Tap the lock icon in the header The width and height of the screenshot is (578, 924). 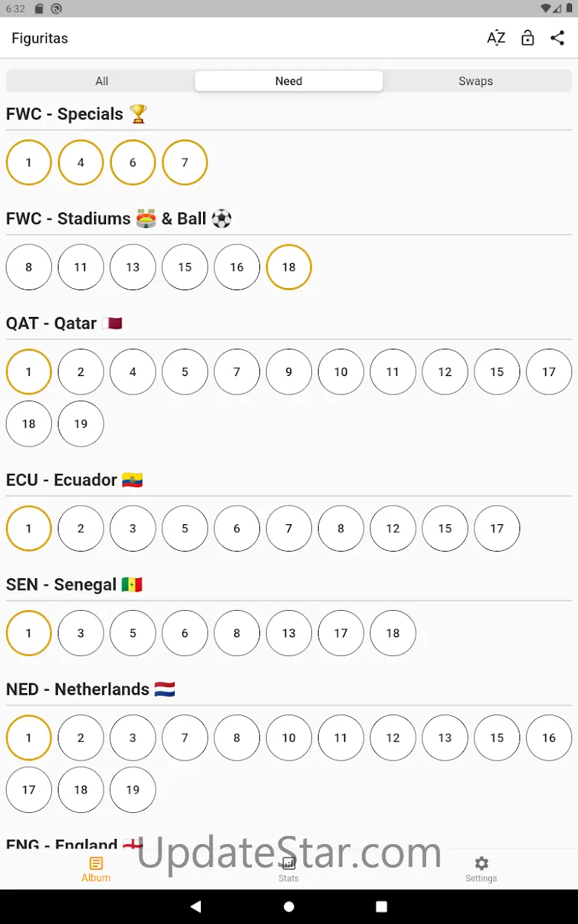coord(528,38)
